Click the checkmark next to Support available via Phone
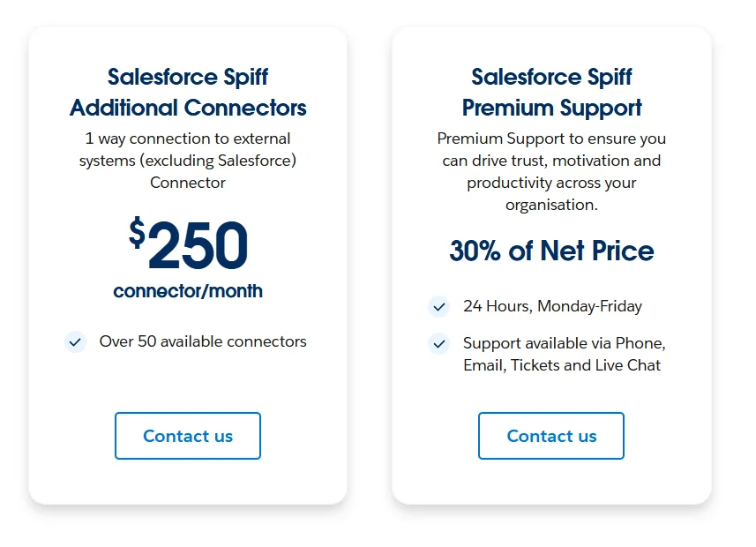The width and height of the screenshot is (756, 547). 438,344
